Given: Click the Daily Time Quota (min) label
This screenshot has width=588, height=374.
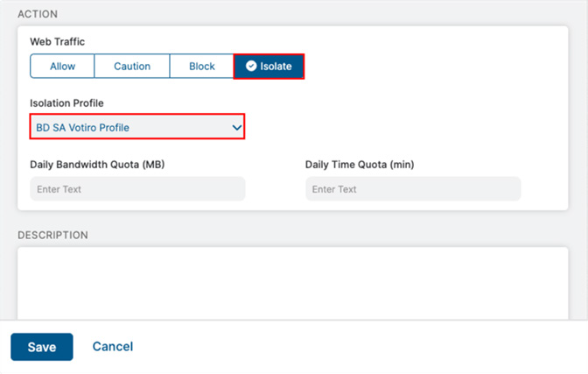Looking at the screenshot, I should [360, 165].
